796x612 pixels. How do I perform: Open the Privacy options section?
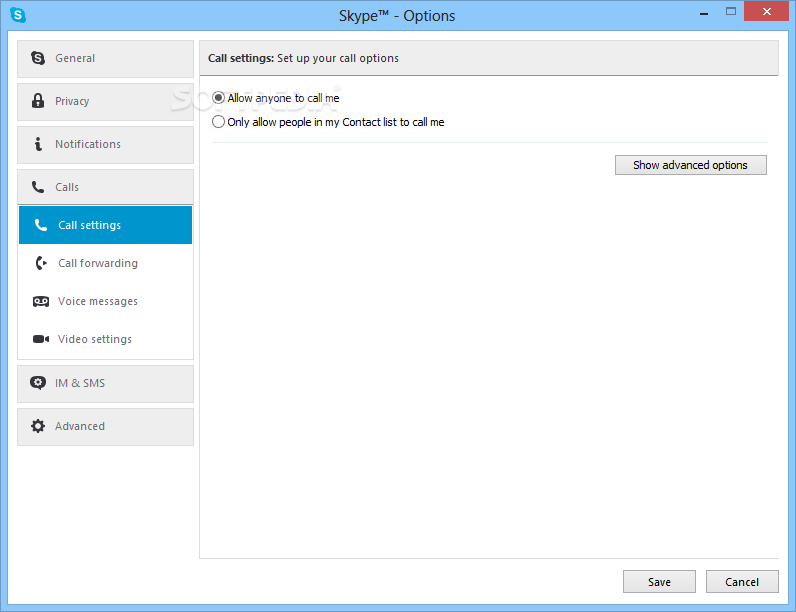[106, 102]
